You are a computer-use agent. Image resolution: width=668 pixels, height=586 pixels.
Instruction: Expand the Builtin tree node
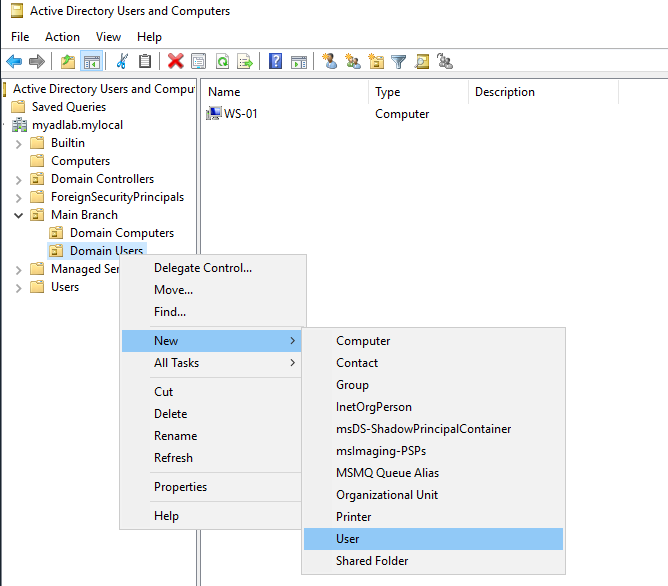coord(19,143)
